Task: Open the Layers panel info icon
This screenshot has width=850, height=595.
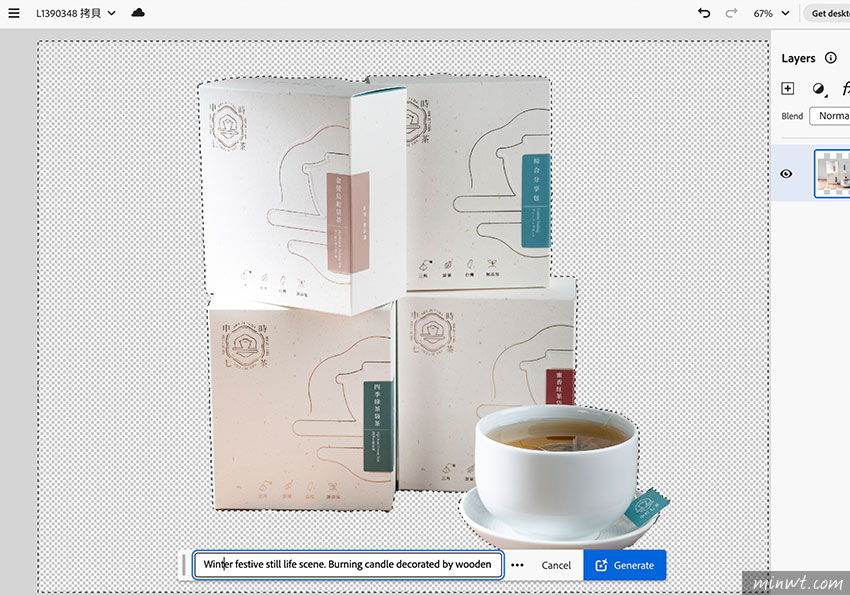Action: point(830,58)
